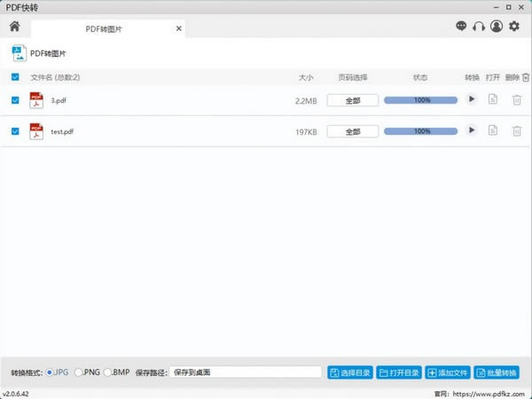Delete test.pdf using its trash icon

click(516, 130)
